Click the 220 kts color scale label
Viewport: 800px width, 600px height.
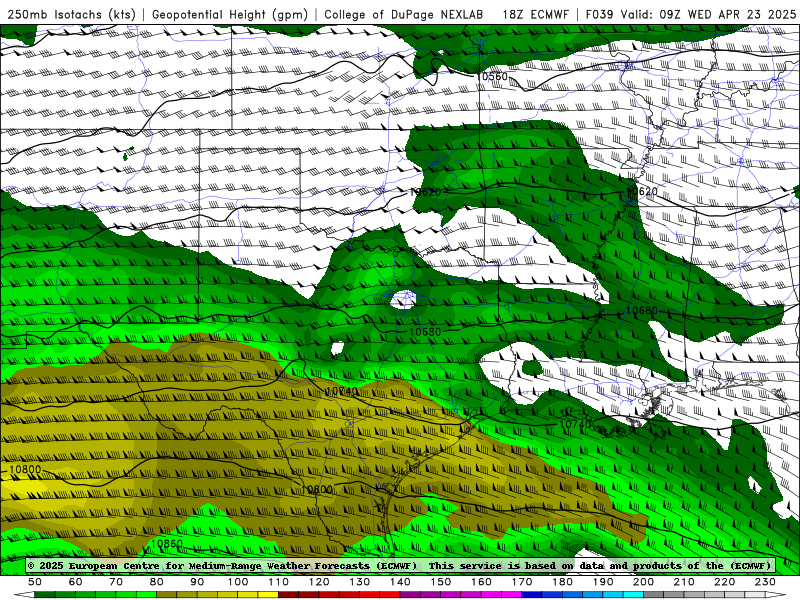[725, 582]
